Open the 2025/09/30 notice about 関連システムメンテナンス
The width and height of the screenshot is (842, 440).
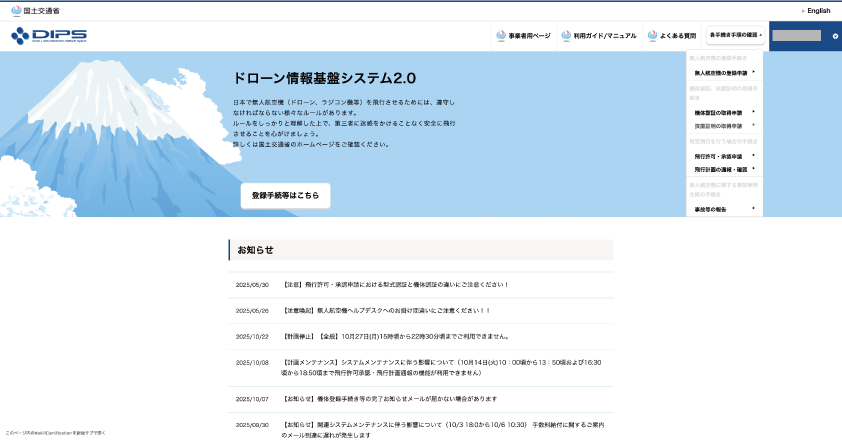pyautogui.click(x=442, y=430)
